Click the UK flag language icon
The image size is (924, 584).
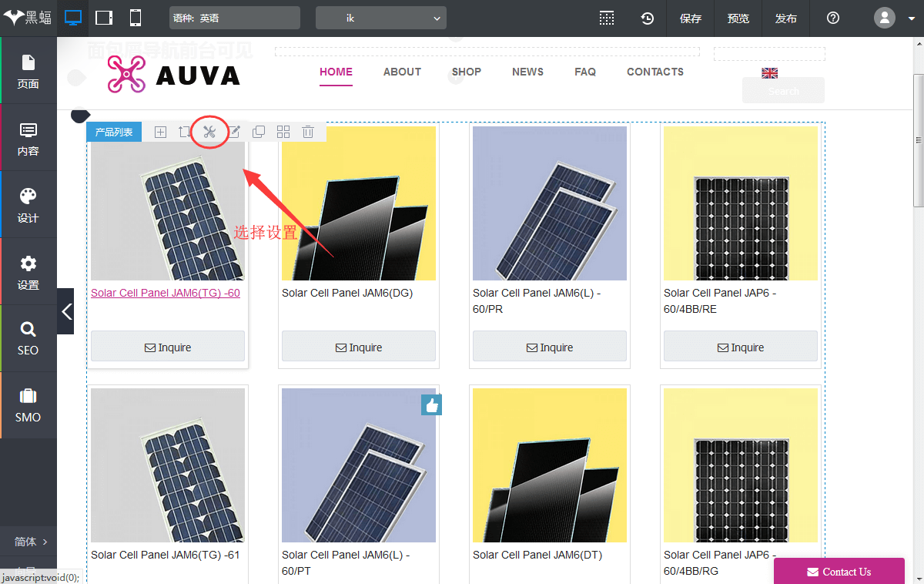click(769, 73)
